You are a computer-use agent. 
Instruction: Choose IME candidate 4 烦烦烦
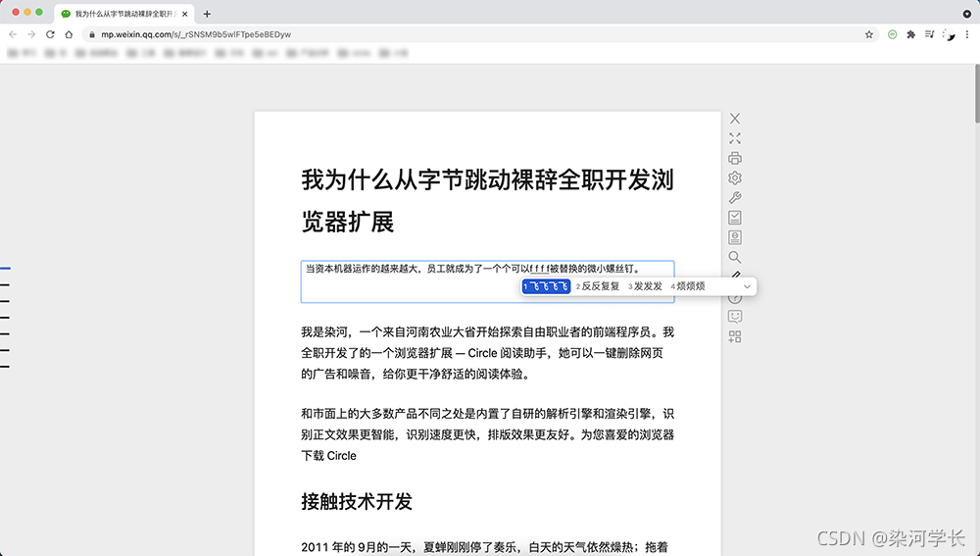point(688,286)
